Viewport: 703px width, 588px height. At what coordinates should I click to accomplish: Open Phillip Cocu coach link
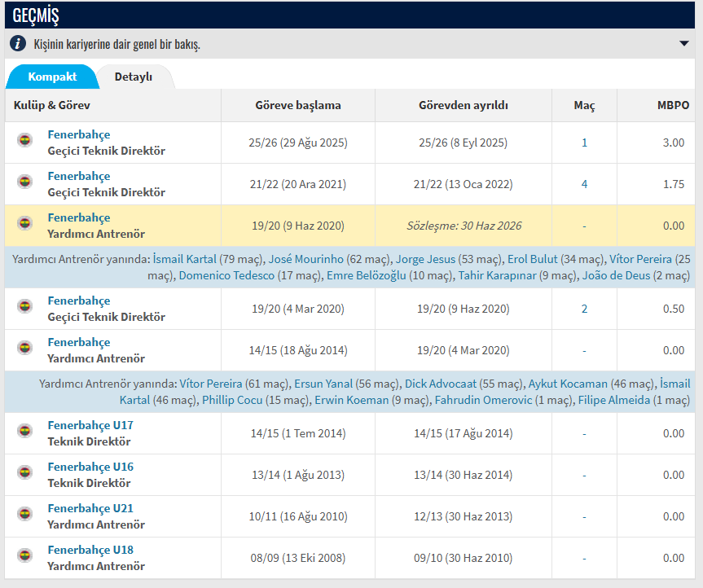(x=232, y=400)
